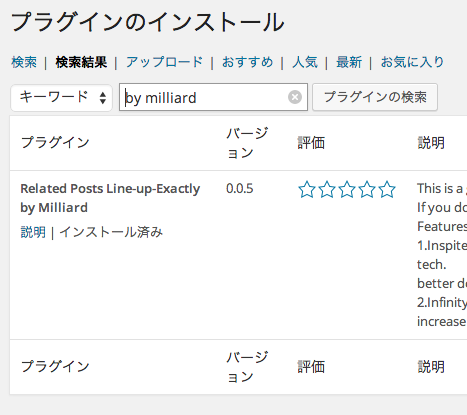This screenshot has width=467, height=415.
Task: Click the third rating star
Action: tap(347, 190)
